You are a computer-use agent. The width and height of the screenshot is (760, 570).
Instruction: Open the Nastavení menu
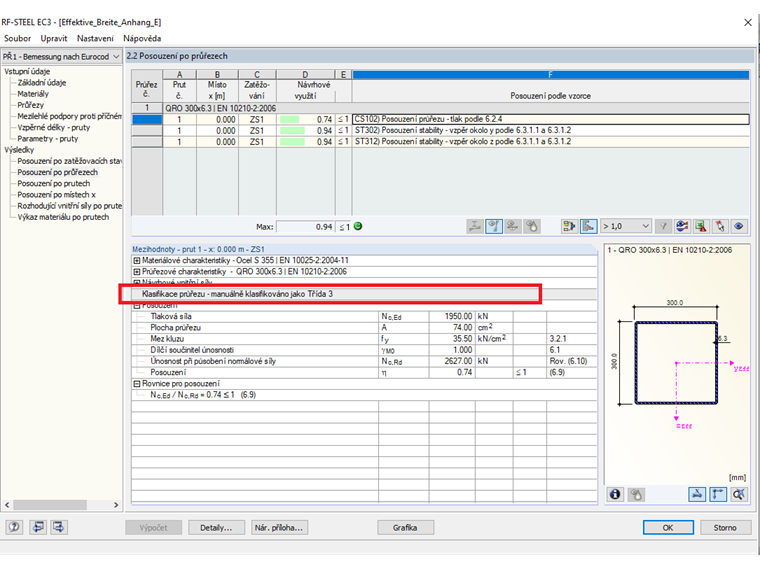click(x=95, y=38)
